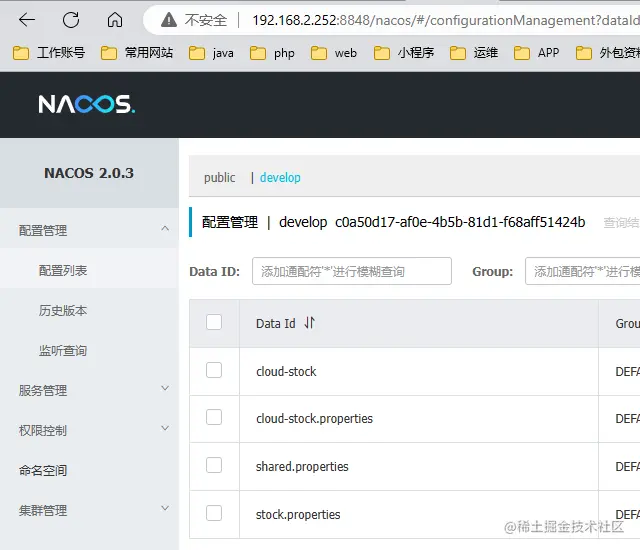
Task: Open the web bookmark folder
Action: pyautogui.click(x=333, y=53)
